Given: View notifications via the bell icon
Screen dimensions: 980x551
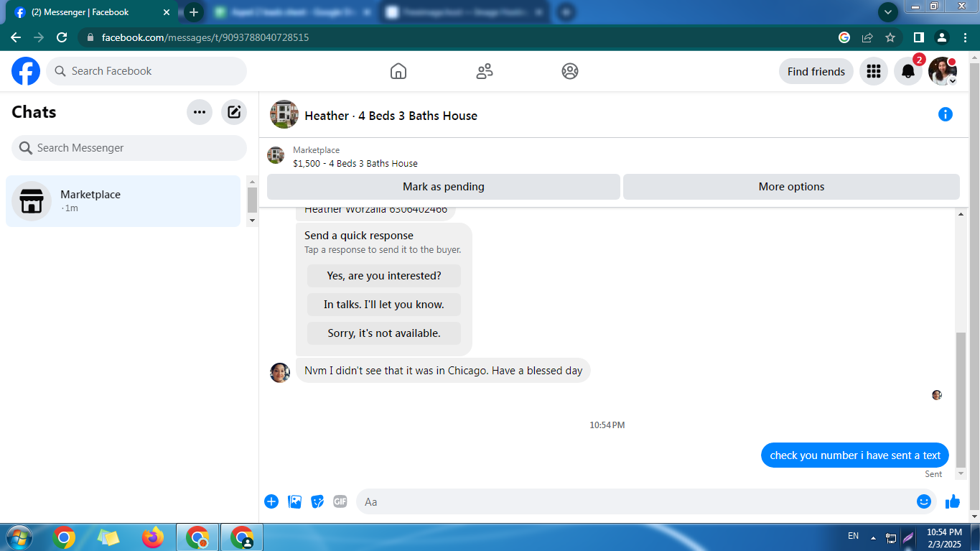Looking at the screenshot, I should pos(908,71).
